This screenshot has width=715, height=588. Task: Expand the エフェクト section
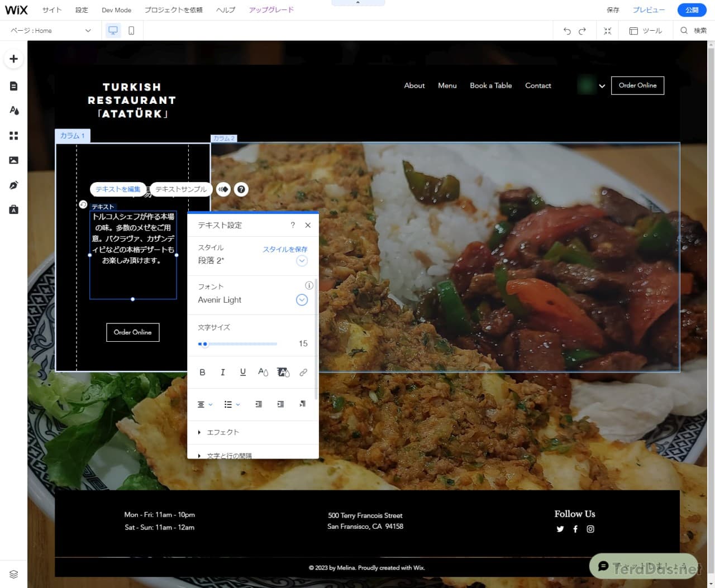(x=218, y=432)
